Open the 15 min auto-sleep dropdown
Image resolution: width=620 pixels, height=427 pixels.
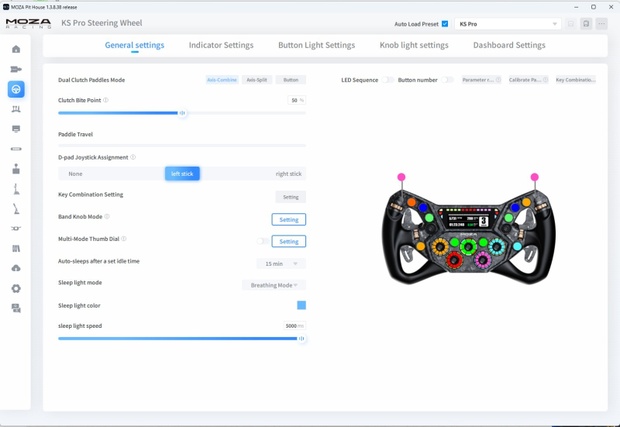(x=281, y=263)
